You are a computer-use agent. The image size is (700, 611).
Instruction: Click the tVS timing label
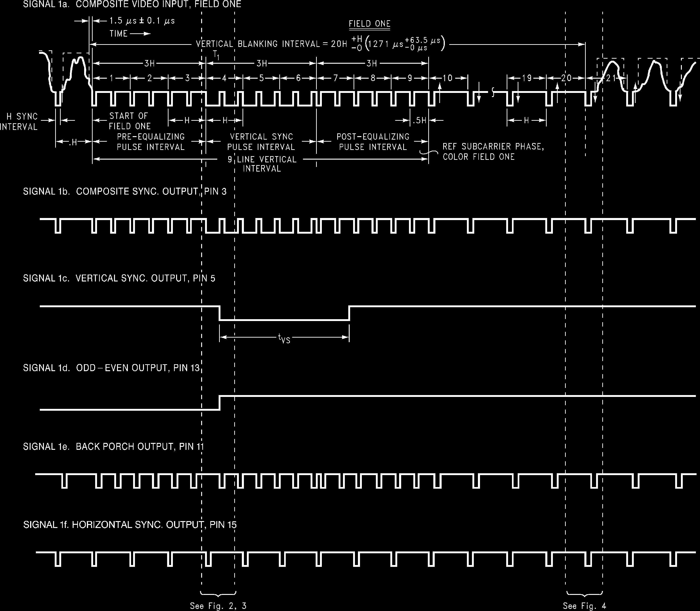click(x=284, y=338)
